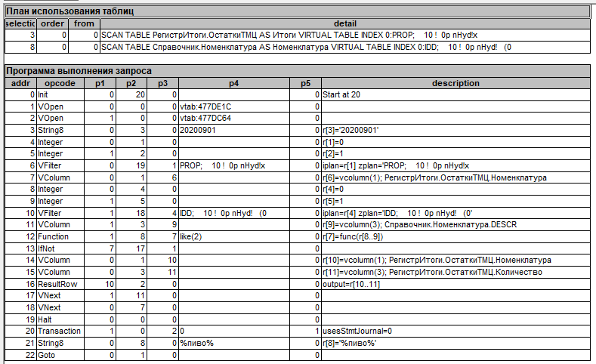Select the 'r[7]=func(r[8..9])' description cell
The image size is (596, 364).
click(x=455, y=236)
